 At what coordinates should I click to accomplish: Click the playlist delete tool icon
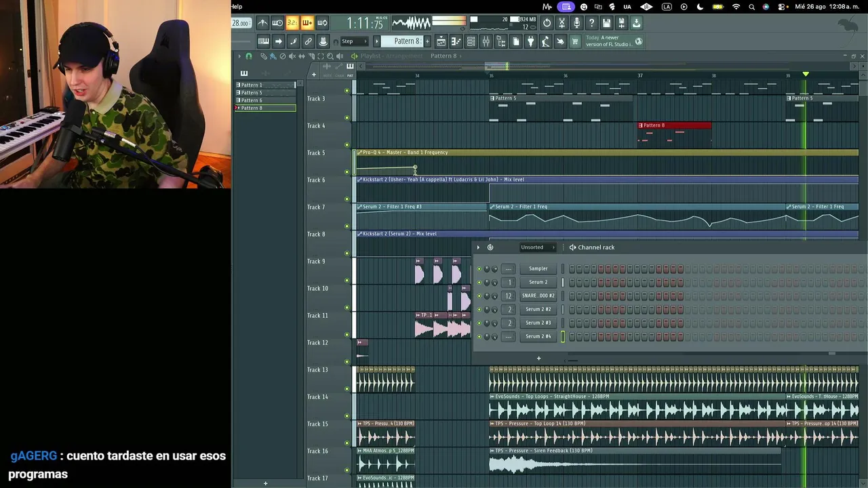283,56
